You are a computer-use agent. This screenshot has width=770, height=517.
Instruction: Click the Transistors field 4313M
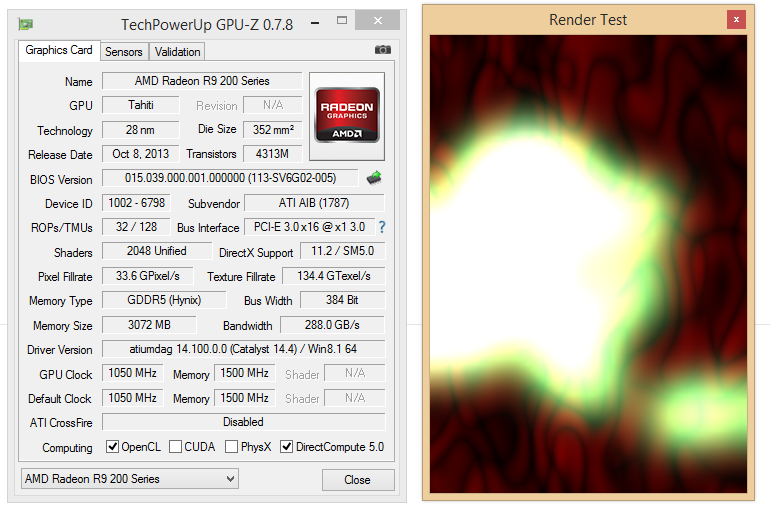tap(273, 154)
